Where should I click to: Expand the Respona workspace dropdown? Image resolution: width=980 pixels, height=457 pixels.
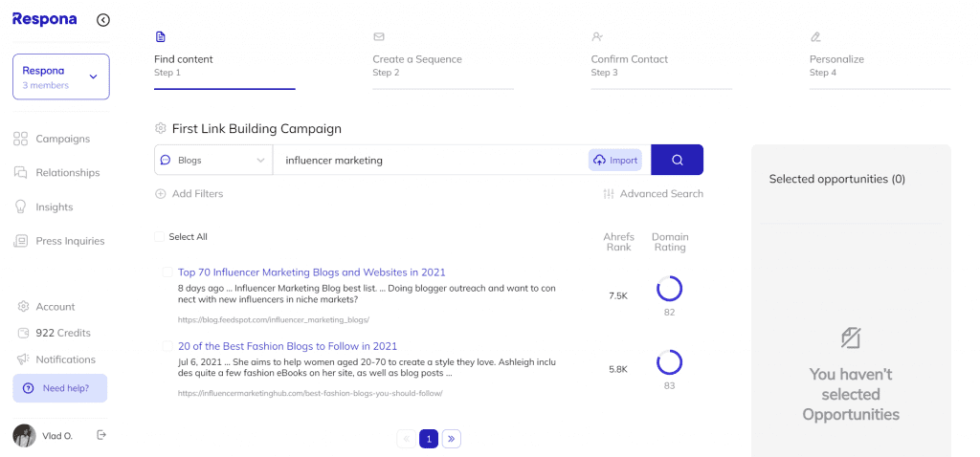click(x=61, y=76)
